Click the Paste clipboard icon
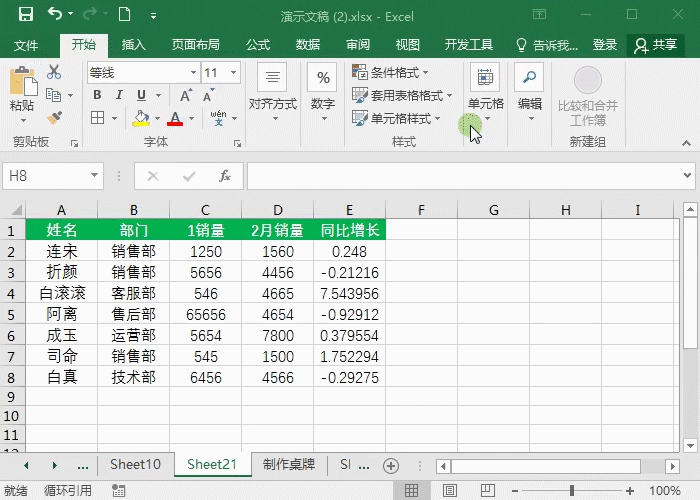The width and height of the screenshot is (700, 500). pos(23,80)
